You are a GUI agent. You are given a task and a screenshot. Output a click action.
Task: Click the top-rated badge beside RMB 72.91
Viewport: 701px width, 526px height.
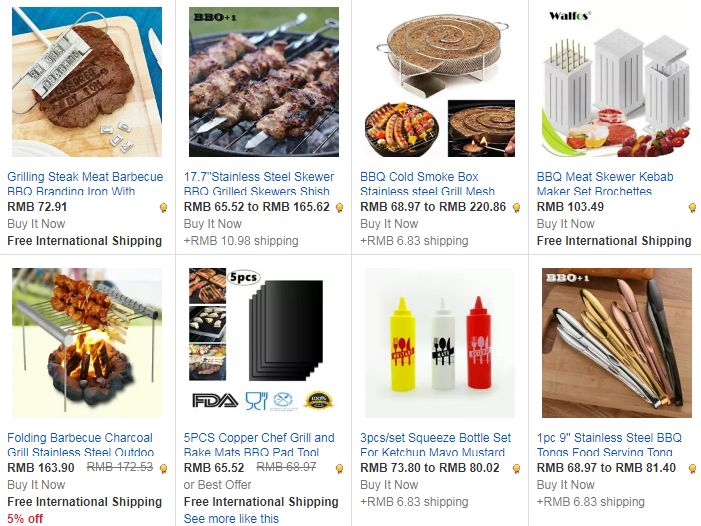(x=164, y=207)
